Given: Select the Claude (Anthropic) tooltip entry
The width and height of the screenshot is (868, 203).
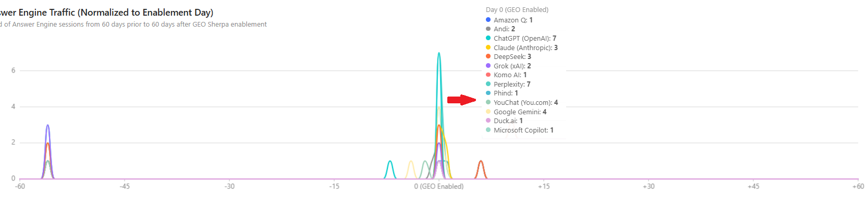Looking at the screenshot, I should pyautogui.click(x=521, y=47).
